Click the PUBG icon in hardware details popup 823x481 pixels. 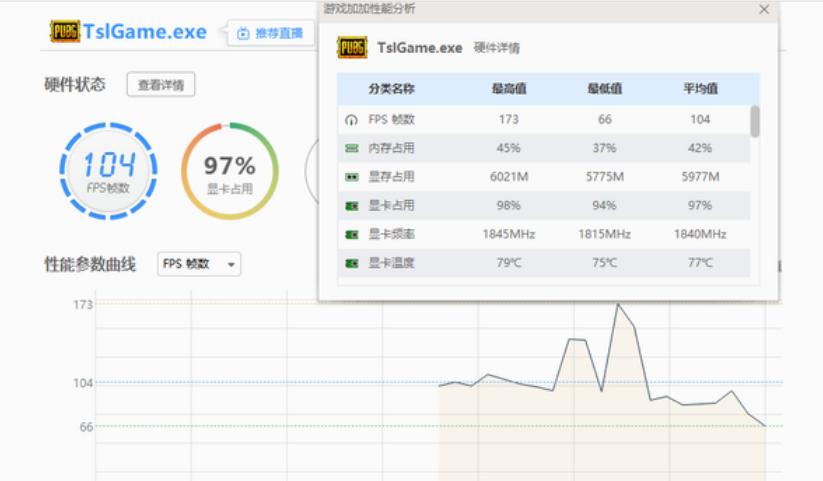[x=352, y=48]
